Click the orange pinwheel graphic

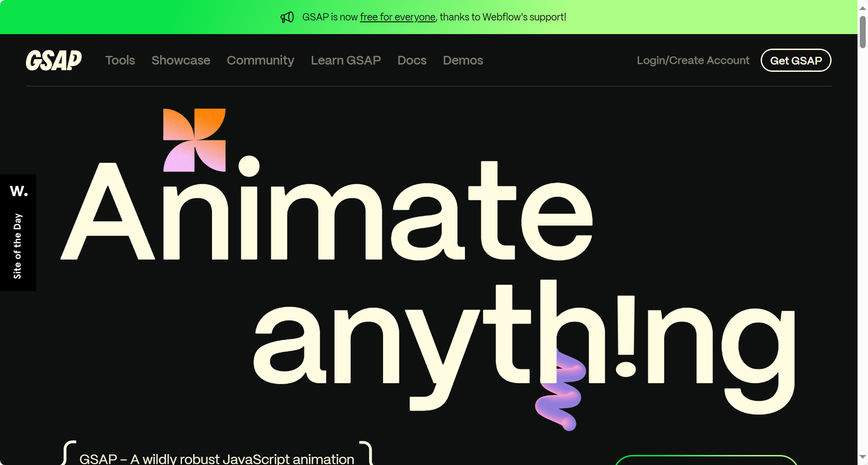pos(194,140)
